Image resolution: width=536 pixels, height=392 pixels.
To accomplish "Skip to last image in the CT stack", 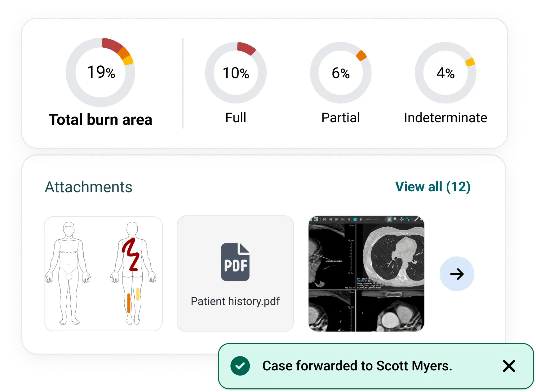I will click(x=343, y=219).
